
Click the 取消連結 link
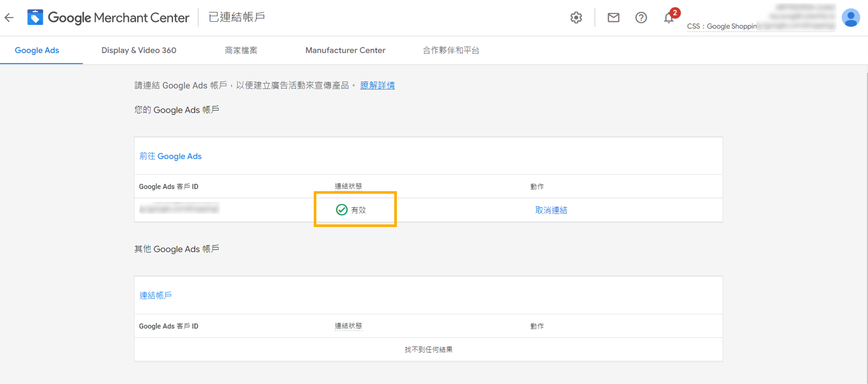coord(551,210)
